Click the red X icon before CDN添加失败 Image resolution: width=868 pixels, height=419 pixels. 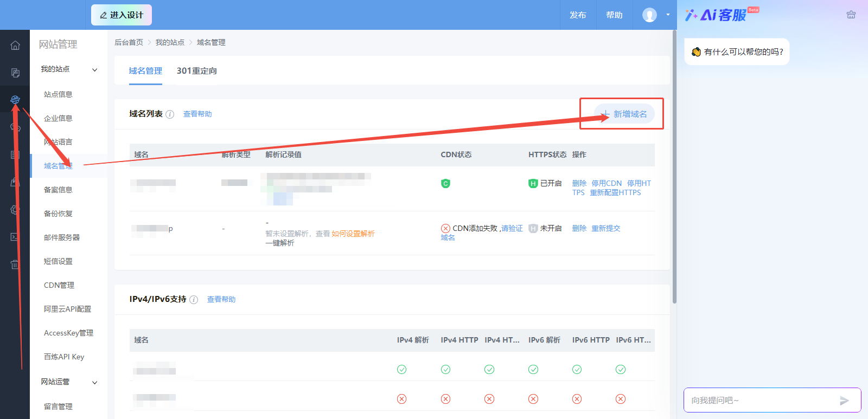(x=445, y=229)
